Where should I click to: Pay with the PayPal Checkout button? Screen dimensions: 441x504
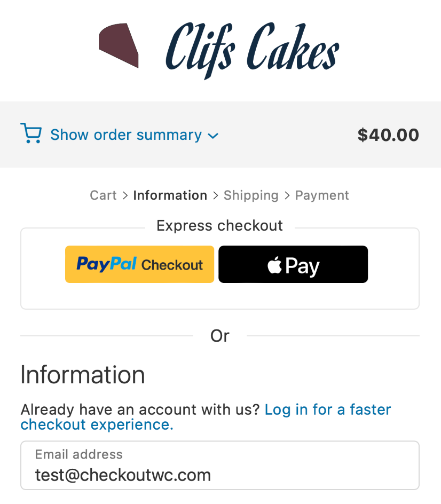click(x=139, y=264)
